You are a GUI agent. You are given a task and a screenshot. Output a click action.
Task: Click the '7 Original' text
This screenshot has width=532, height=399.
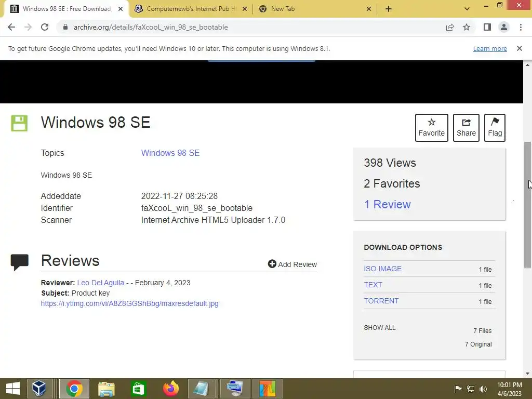pos(478,344)
